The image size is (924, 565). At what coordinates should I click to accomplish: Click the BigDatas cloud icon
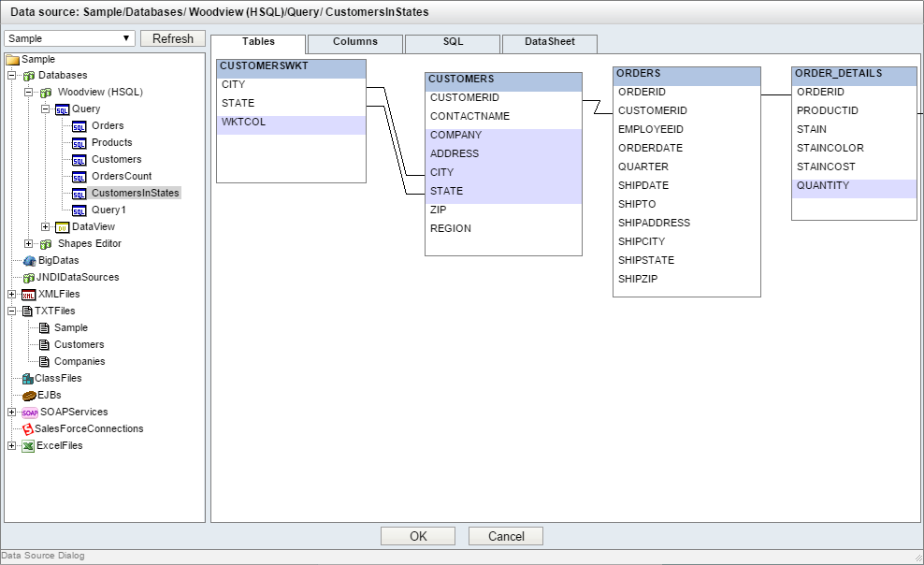click(x=30, y=260)
